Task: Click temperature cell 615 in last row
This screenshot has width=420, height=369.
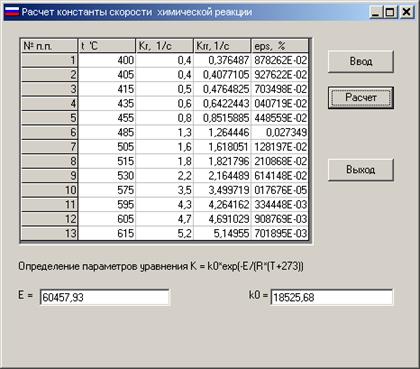Action: 107,233
